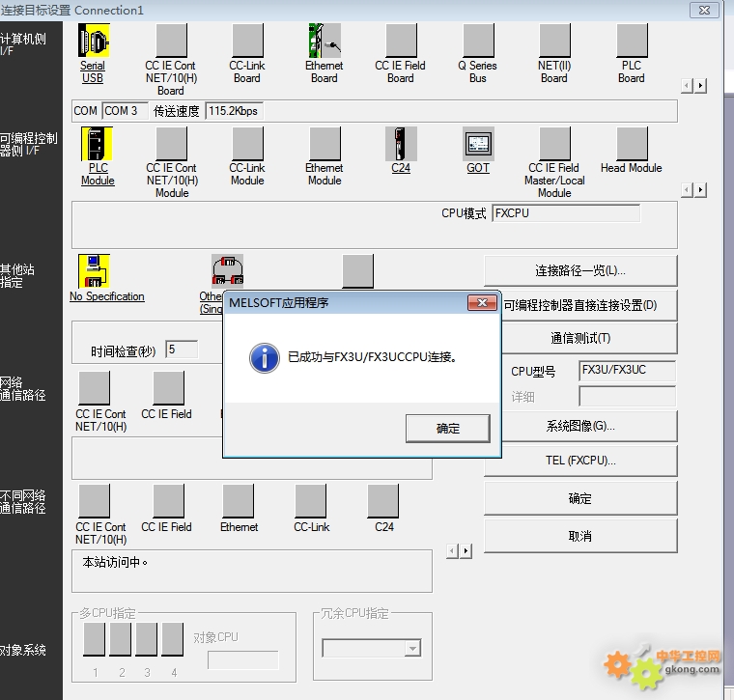This screenshot has width=734, height=700.
Task: Run 通信测试(T) communication test
Action: (589, 338)
